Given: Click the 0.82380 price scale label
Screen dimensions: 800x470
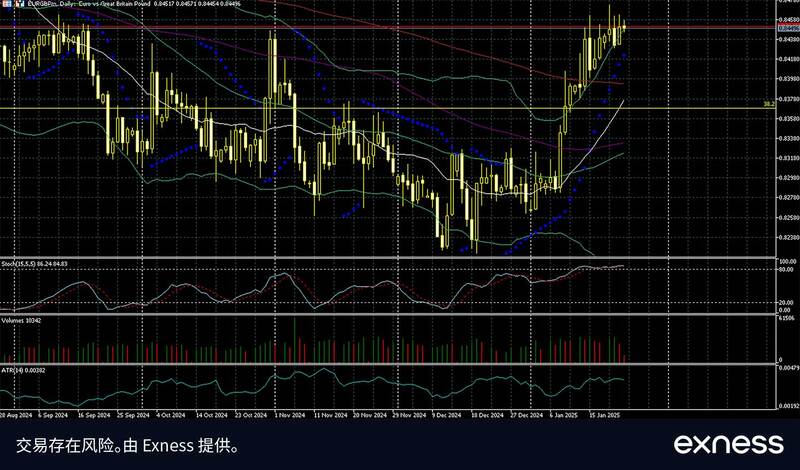Looking at the screenshot, I should tap(787, 237).
